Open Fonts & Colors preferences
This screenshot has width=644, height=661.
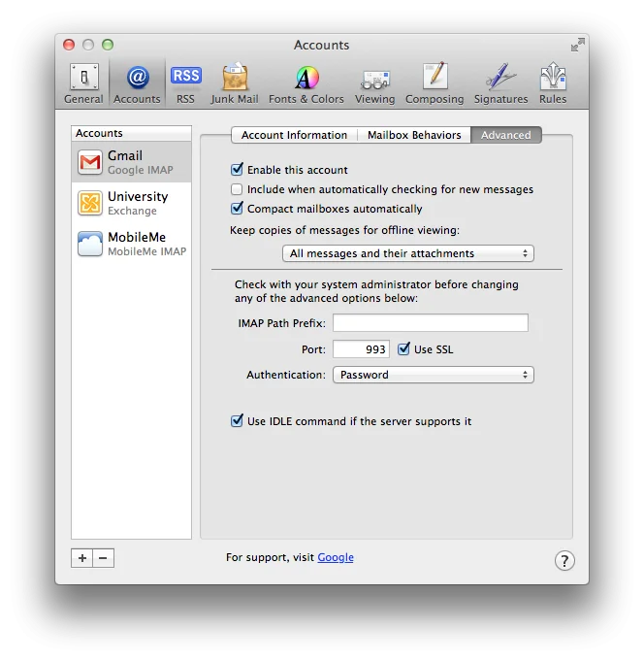pos(306,83)
